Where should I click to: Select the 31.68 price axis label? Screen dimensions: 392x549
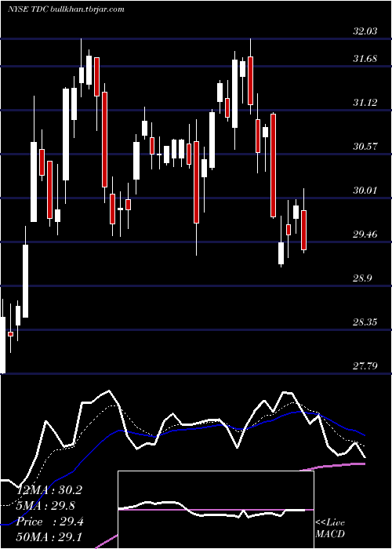(365, 59)
